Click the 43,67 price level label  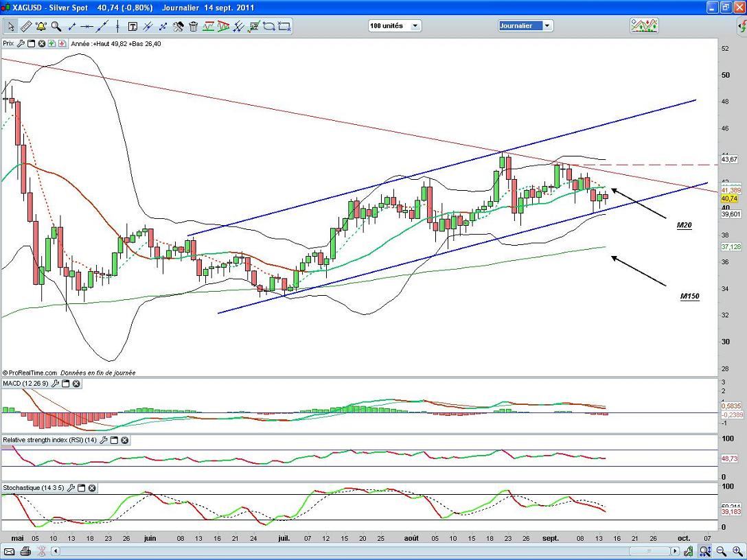click(730, 159)
